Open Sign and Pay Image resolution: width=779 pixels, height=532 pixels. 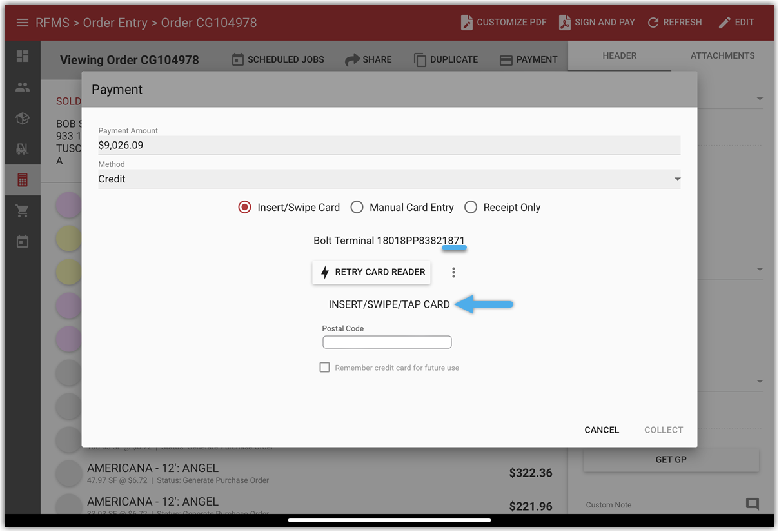pos(597,22)
